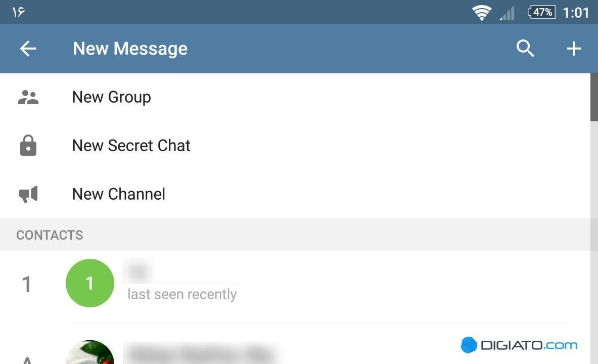Open the green avatar labeled 1
598x364 pixels.
pyautogui.click(x=90, y=283)
